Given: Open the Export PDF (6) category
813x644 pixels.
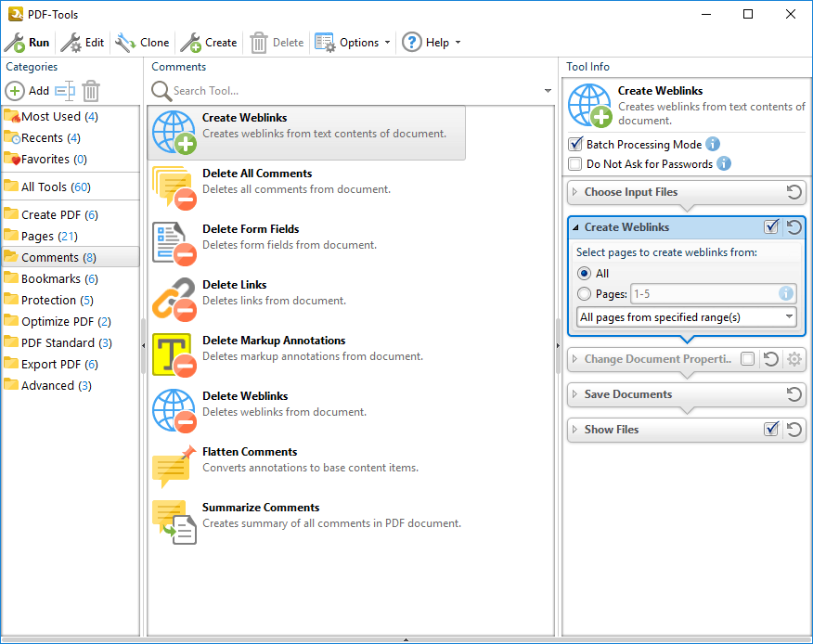Looking at the screenshot, I should [71, 364].
